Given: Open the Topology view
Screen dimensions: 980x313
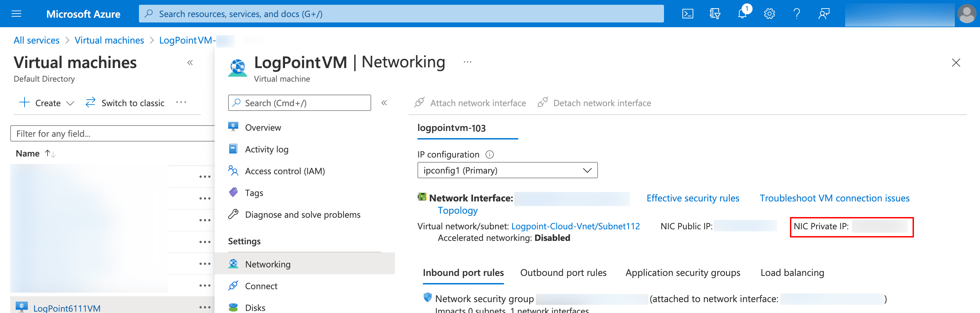Looking at the screenshot, I should [x=457, y=210].
